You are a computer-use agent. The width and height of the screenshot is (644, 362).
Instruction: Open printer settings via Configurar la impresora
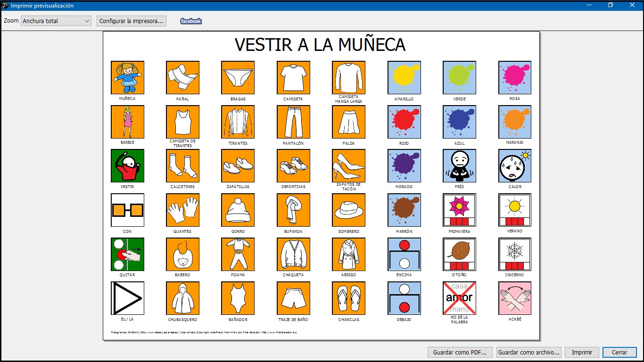pos(131,21)
